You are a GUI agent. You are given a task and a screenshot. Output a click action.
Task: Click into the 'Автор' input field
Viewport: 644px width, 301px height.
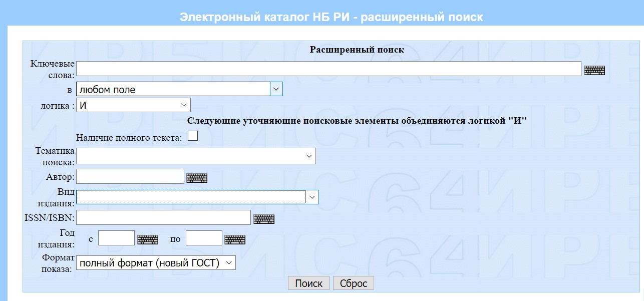click(x=130, y=176)
